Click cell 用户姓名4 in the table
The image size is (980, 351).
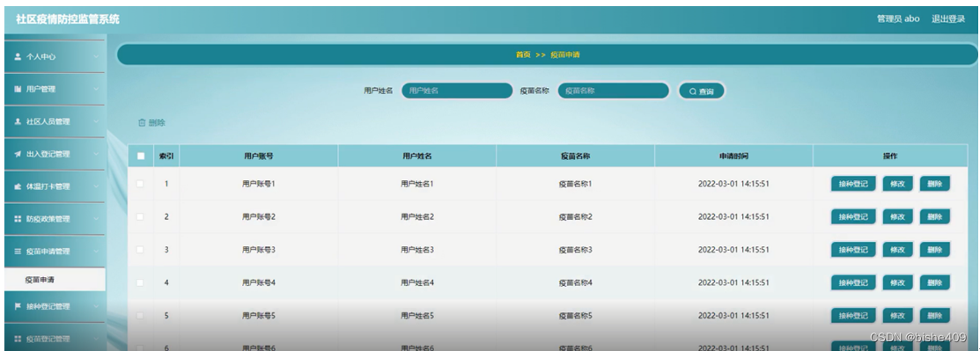[416, 283]
